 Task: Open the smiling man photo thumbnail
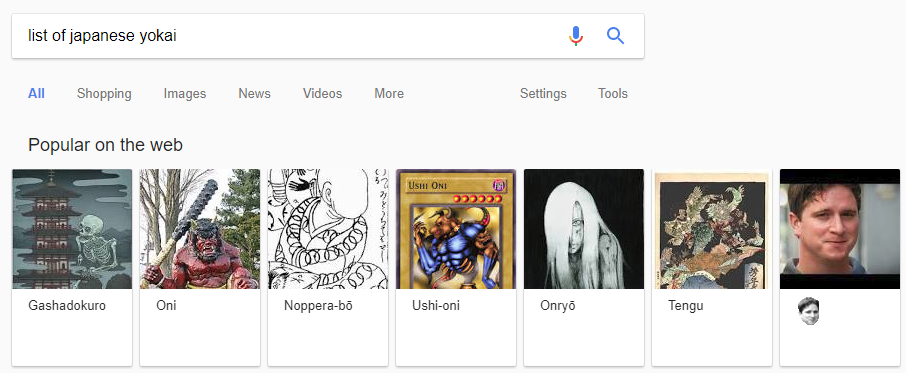point(840,229)
